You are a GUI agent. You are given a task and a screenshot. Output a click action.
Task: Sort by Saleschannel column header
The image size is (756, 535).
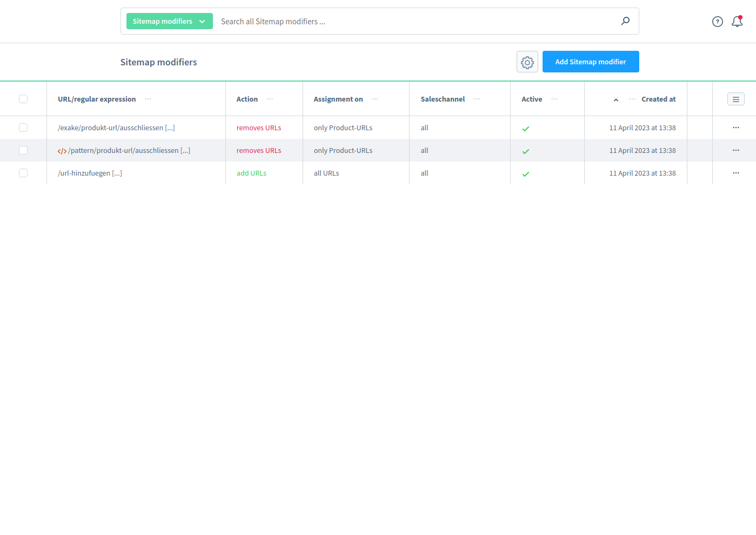tap(443, 99)
